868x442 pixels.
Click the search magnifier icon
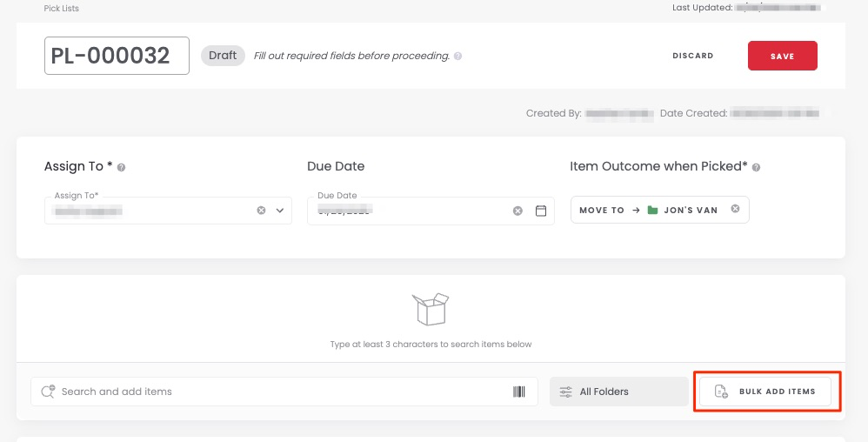pos(47,392)
